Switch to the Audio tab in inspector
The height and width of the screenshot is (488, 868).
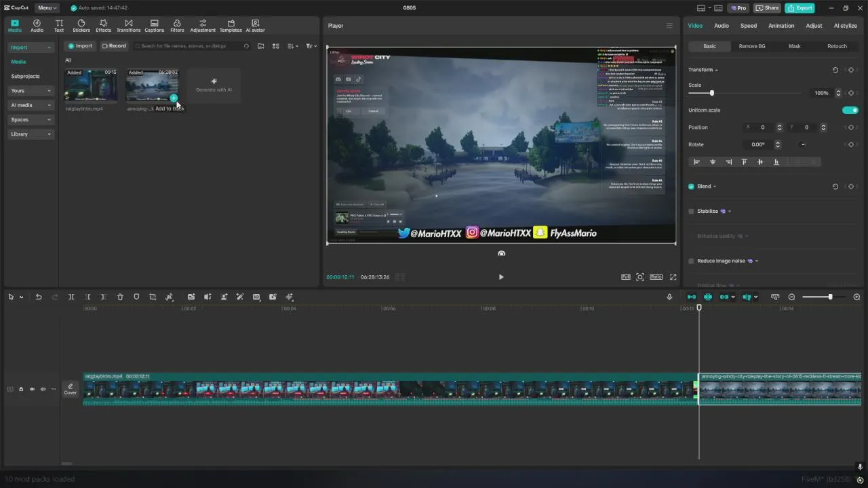(x=722, y=26)
